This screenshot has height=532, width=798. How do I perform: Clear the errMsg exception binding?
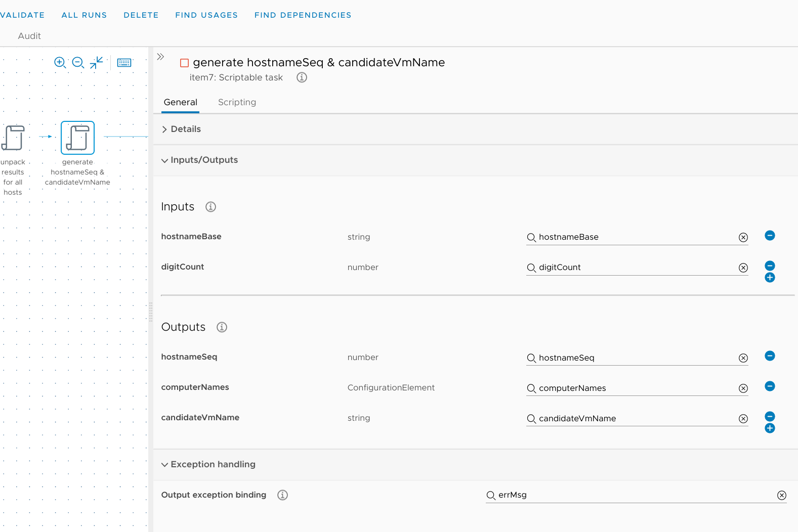click(x=782, y=496)
